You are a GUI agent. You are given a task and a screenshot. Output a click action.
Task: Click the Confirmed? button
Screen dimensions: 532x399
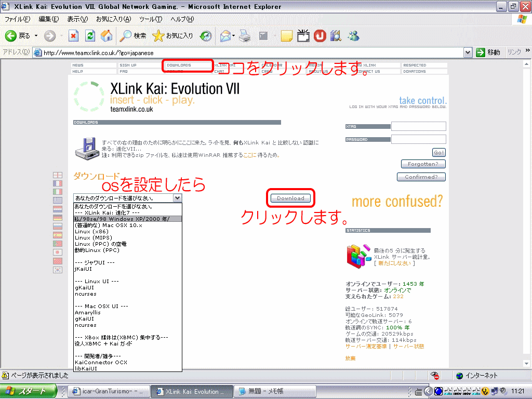point(421,177)
